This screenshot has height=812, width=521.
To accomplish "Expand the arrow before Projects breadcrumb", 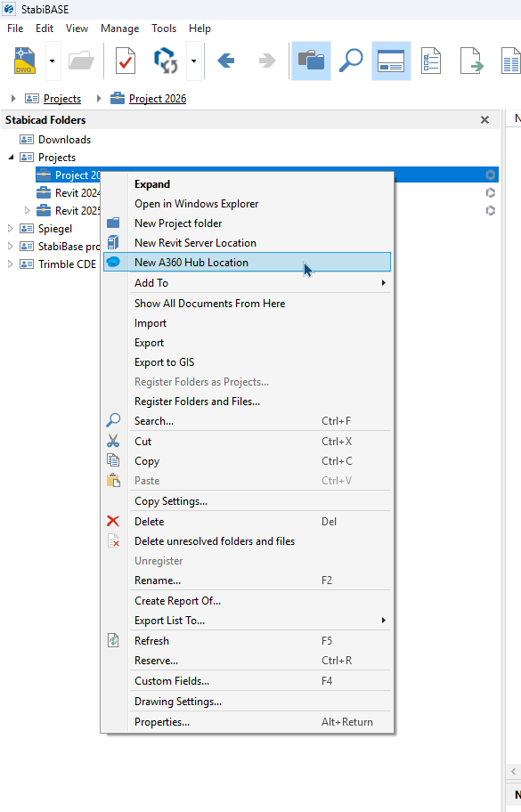I will pos(13,98).
